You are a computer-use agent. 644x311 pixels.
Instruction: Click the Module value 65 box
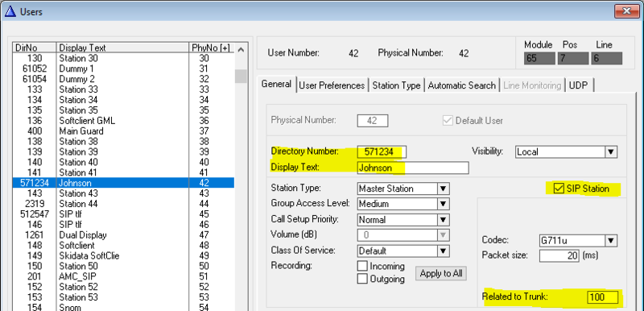tap(539, 58)
